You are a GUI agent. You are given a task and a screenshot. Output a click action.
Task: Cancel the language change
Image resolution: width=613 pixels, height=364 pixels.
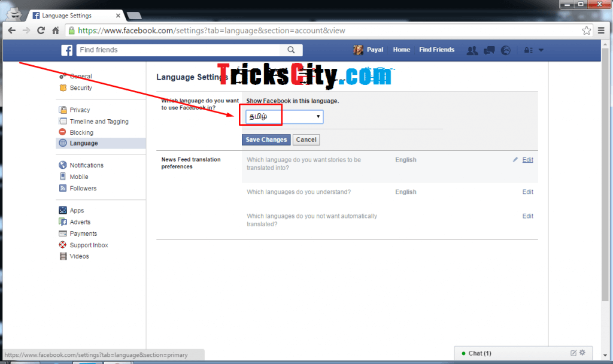tap(306, 139)
